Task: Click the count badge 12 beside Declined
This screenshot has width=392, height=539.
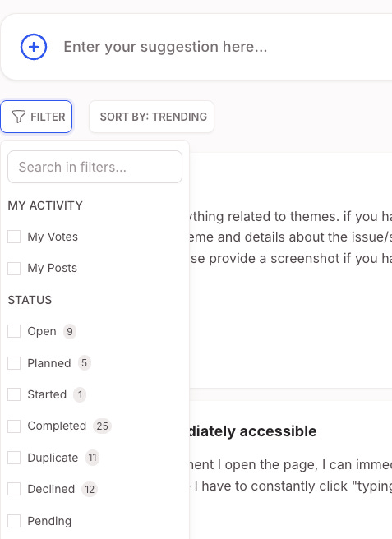Action: click(x=90, y=489)
